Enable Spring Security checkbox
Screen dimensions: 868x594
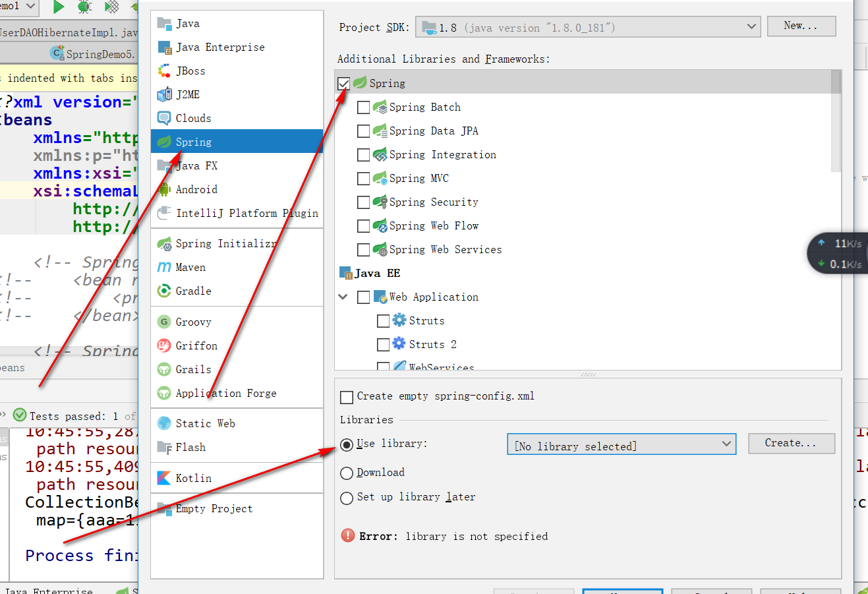[363, 202]
